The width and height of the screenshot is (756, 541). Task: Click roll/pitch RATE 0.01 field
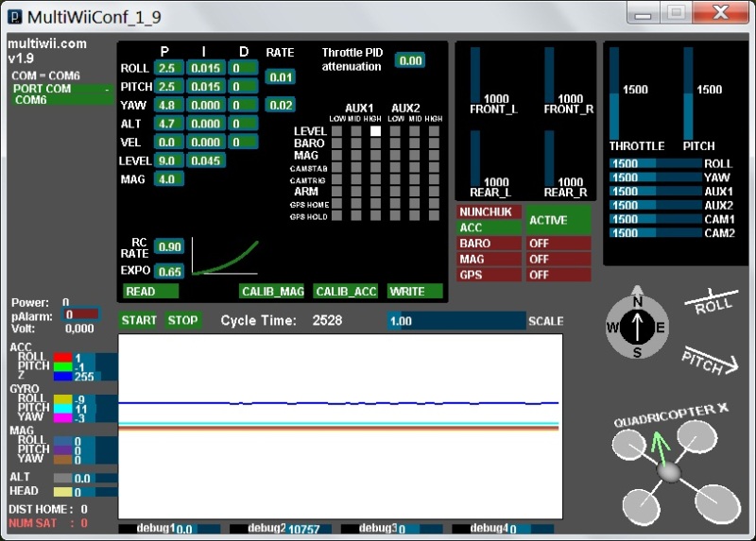click(x=280, y=77)
